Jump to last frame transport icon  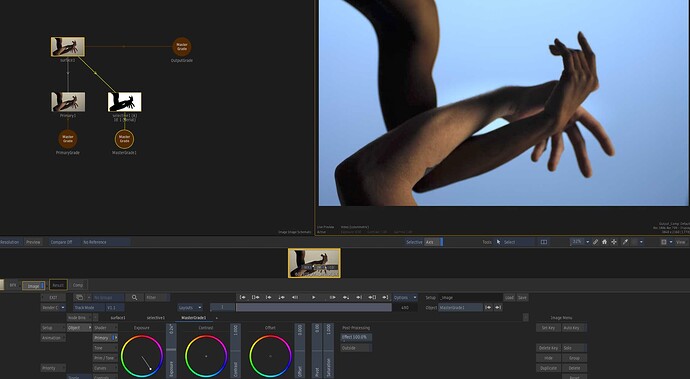point(385,298)
